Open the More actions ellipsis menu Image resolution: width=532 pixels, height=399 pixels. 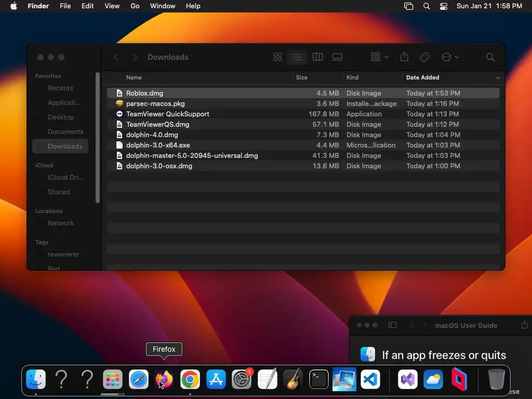click(x=450, y=57)
